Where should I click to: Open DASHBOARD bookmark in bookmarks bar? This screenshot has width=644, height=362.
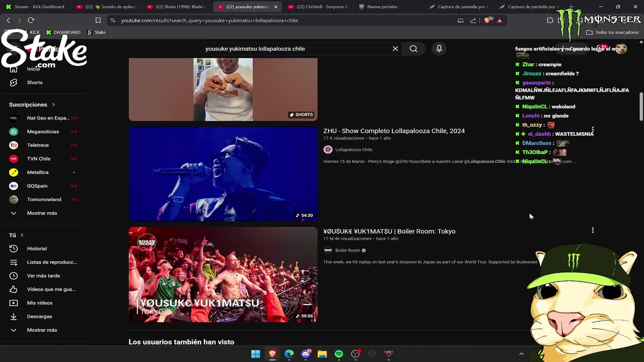[63, 32]
